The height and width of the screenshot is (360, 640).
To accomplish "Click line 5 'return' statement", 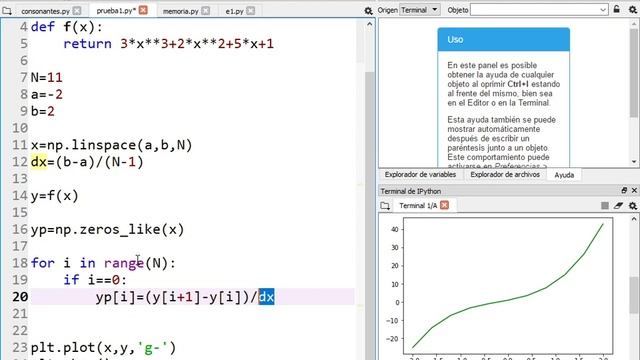I will 169,44.
